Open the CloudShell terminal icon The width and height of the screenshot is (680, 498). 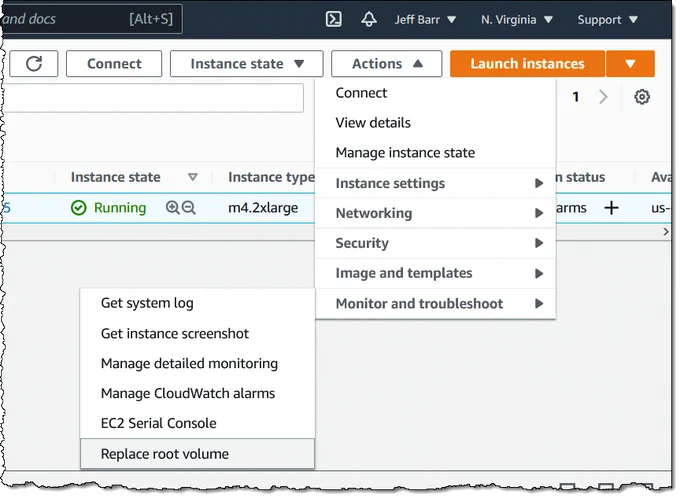click(x=333, y=19)
